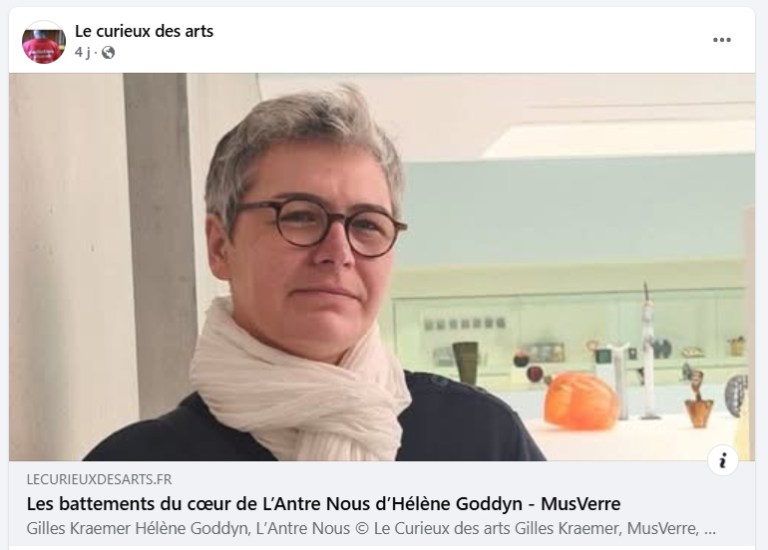Click the word MusVerre in the title
This screenshot has height=550, width=768.
click(581, 503)
